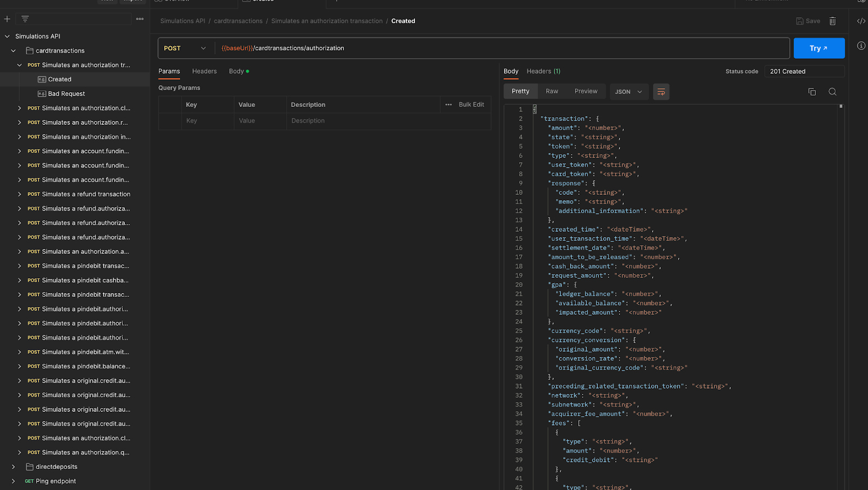This screenshot has width=868, height=490.
Task: Click Bulk Edit link
Action: (471, 105)
